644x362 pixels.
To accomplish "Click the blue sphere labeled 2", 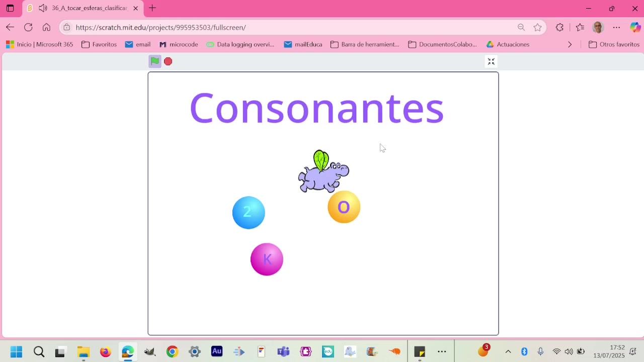I will point(249,213).
